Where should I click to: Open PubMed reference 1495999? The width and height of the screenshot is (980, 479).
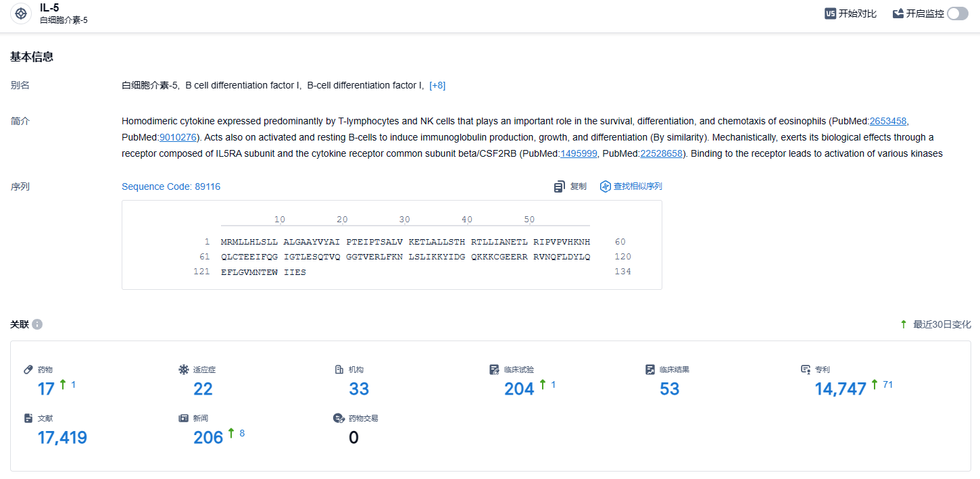[579, 153]
